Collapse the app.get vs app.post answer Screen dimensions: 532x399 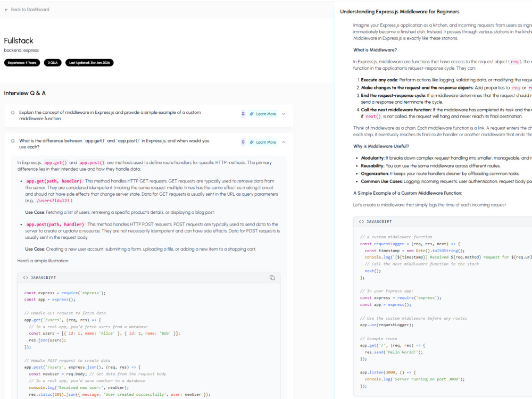click(284, 142)
